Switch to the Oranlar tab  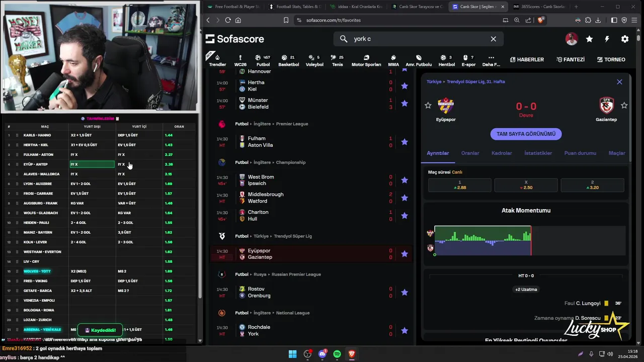(470, 153)
